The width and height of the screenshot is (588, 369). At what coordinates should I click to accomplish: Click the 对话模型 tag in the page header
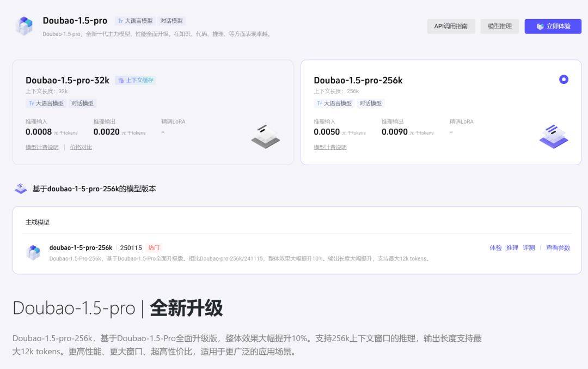tap(171, 21)
